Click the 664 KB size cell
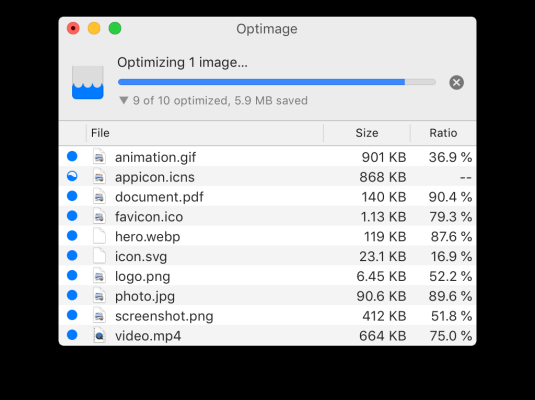535x400 pixels. [382, 336]
